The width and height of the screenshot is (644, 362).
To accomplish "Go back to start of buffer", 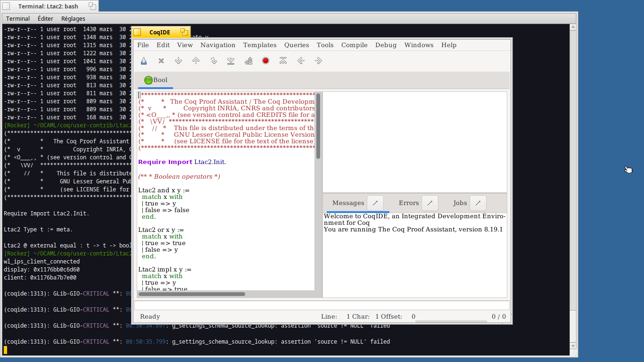I will click(x=283, y=61).
